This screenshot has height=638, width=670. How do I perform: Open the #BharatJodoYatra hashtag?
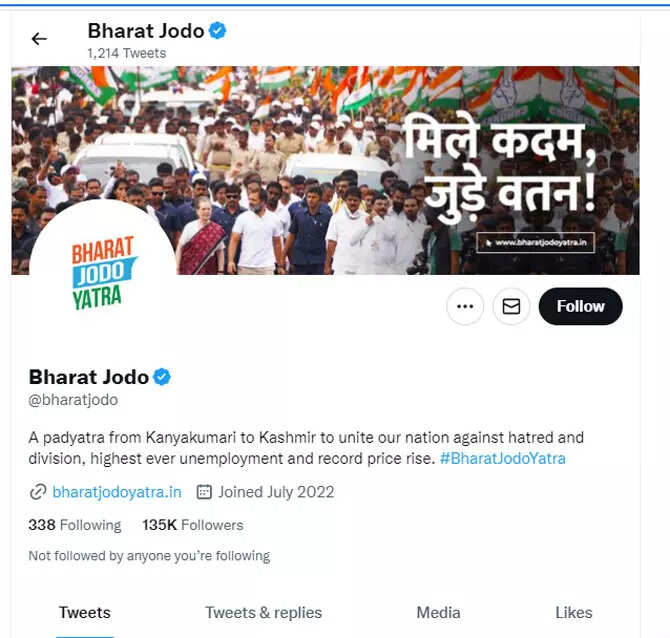point(502,459)
